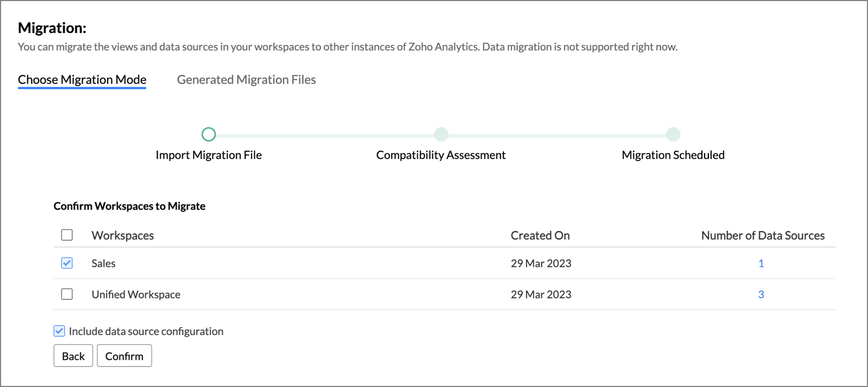Check the Unified Workspace checkbox

pyautogui.click(x=67, y=294)
